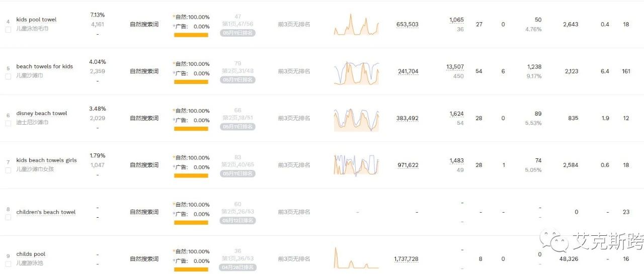This screenshot has width=644, height=274.
Task: Open the 653,503 underlined value
Action: click(x=407, y=25)
